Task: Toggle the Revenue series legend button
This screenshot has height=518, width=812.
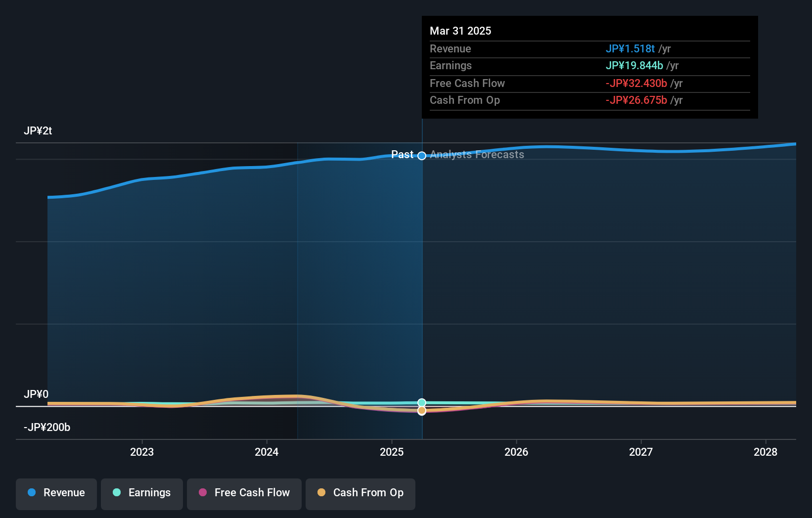Action: (x=56, y=494)
